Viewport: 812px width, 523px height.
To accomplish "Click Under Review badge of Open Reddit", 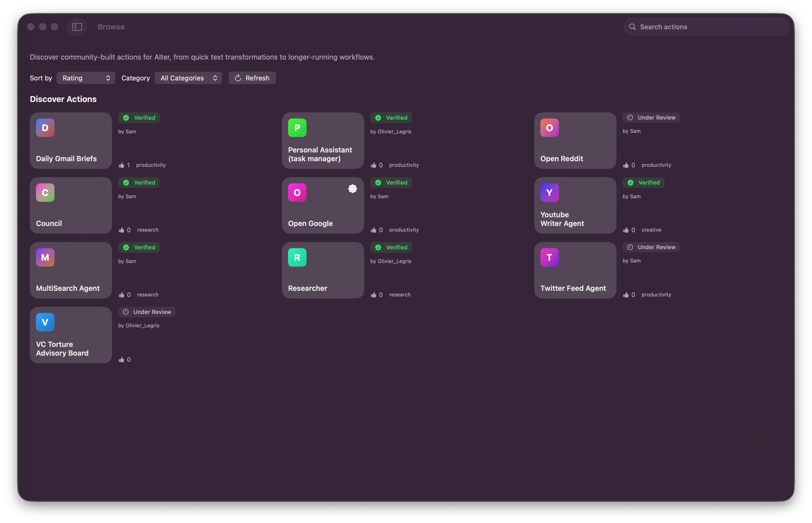I will point(651,117).
